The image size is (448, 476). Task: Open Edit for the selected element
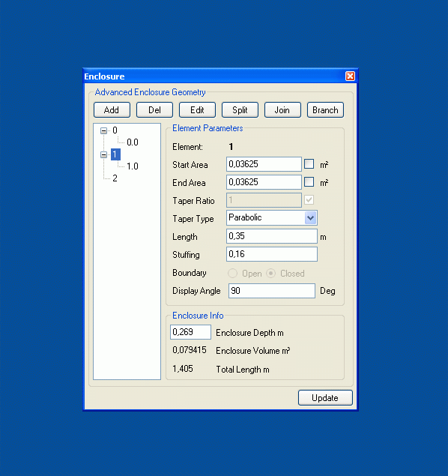coord(197,110)
